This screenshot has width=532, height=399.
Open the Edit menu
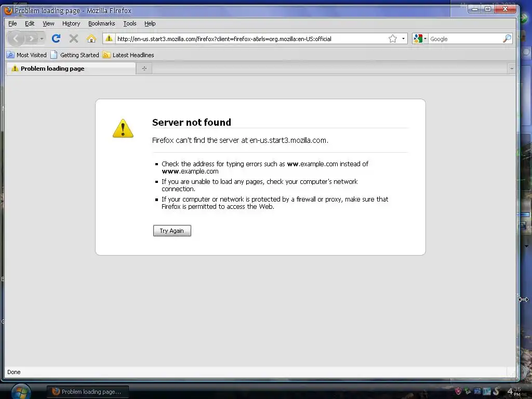pyautogui.click(x=30, y=23)
